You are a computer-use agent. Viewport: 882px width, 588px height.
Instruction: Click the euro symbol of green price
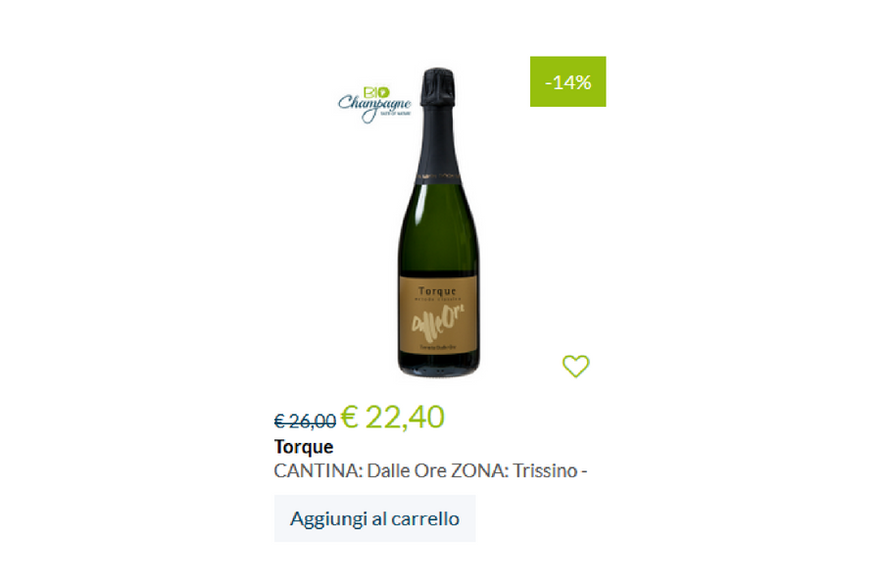pyautogui.click(x=349, y=416)
